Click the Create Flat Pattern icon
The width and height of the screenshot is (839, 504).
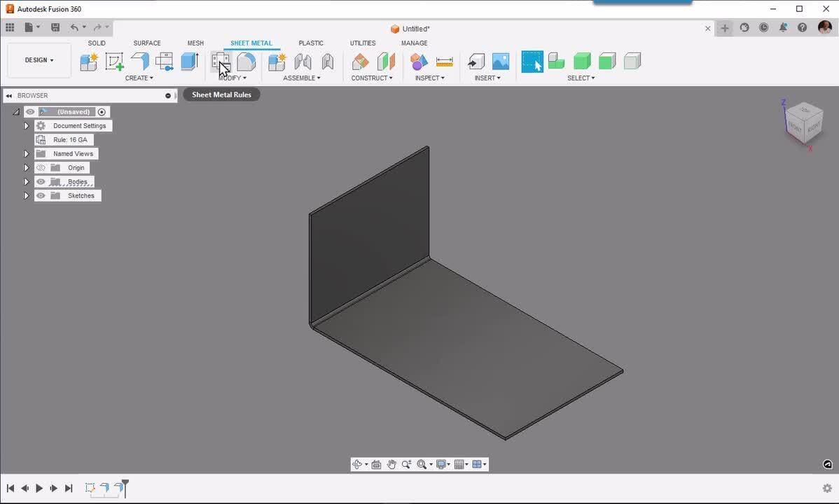(x=165, y=62)
